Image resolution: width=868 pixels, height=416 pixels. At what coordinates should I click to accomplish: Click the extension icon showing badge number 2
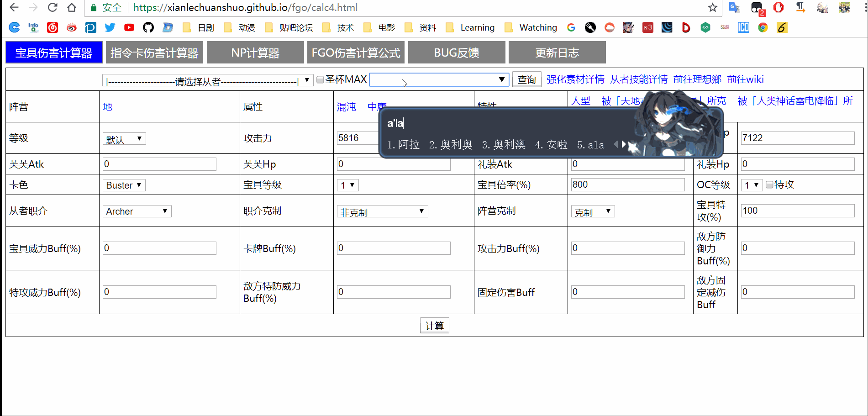(757, 7)
